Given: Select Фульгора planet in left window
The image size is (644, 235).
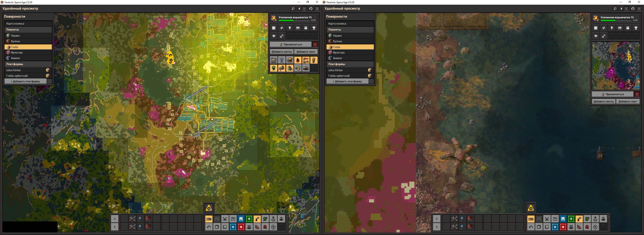Looking at the screenshot, I should pyautogui.click(x=28, y=52).
